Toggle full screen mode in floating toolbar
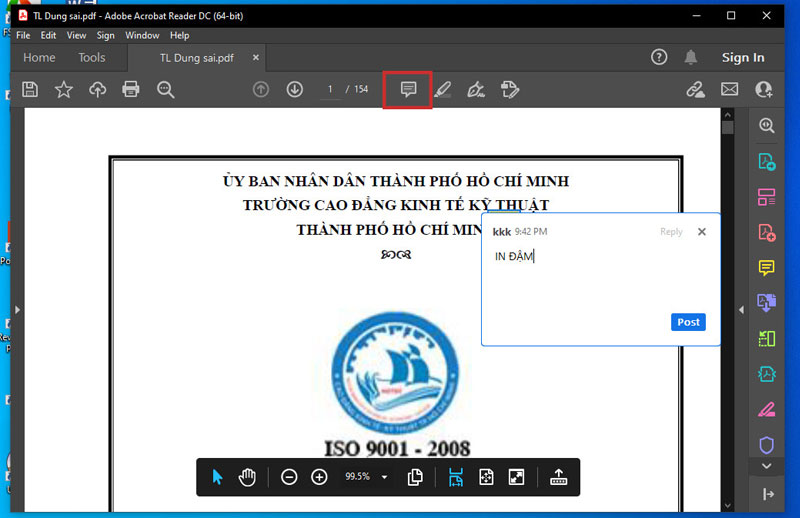The image size is (800, 518). pos(516,477)
